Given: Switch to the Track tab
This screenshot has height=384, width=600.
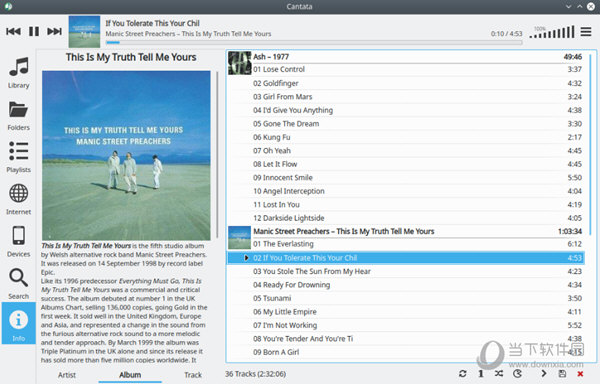Looking at the screenshot, I should 193,375.
